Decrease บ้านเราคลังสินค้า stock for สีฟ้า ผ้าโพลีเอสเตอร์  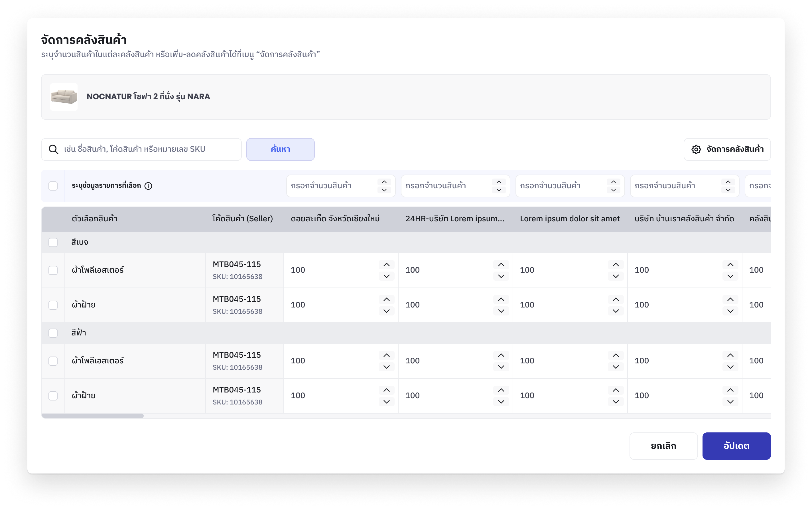pos(730,367)
